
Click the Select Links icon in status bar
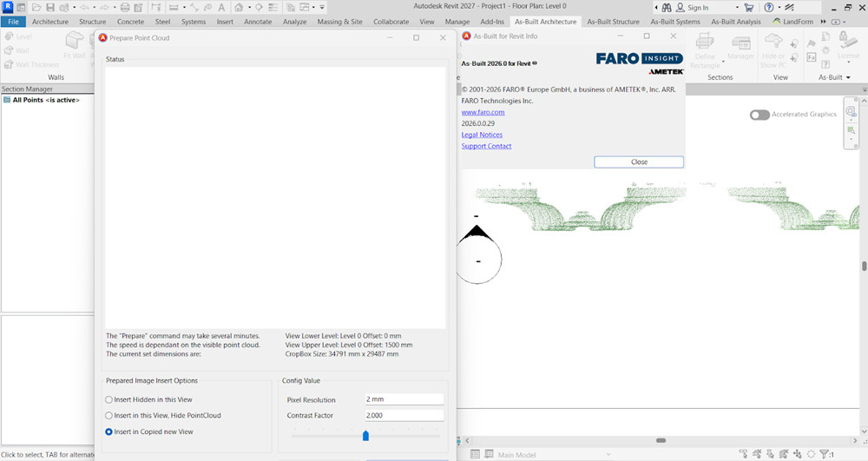744,454
